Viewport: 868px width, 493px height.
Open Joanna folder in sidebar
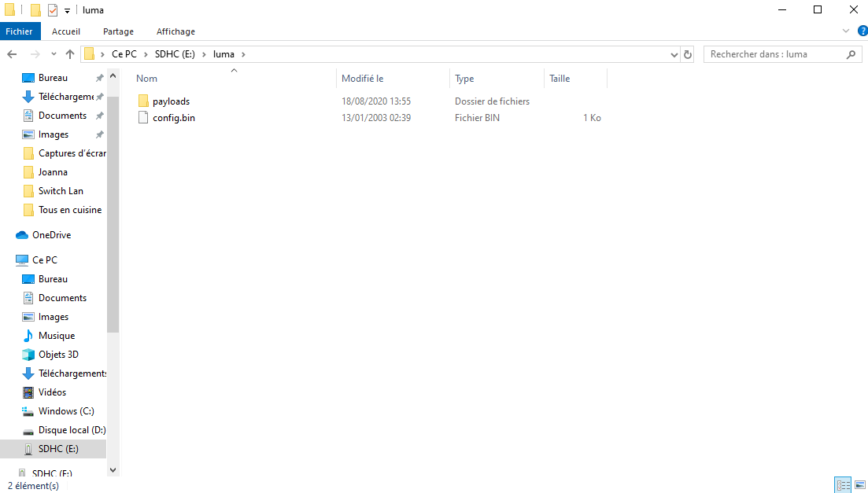pyautogui.click(x=54, y=172)
